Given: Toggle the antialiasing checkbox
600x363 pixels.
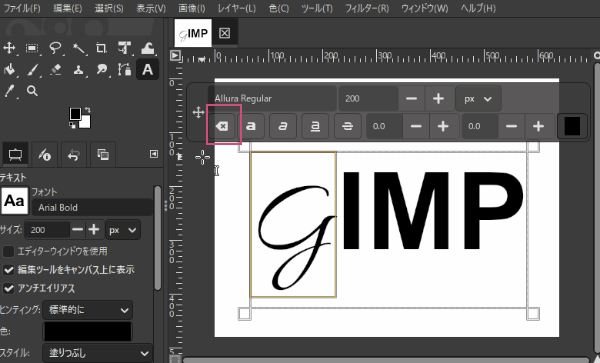Looking at the screenshot, I should [x=8, y=288].
